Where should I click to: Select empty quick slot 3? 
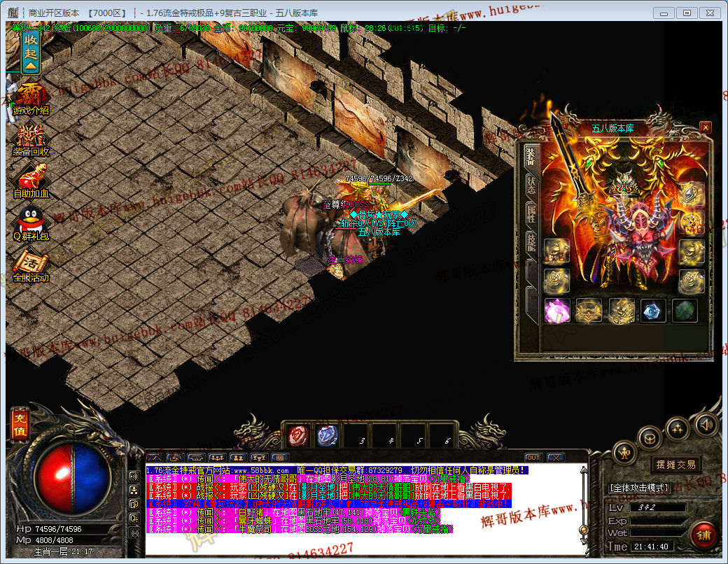(356, 436)
